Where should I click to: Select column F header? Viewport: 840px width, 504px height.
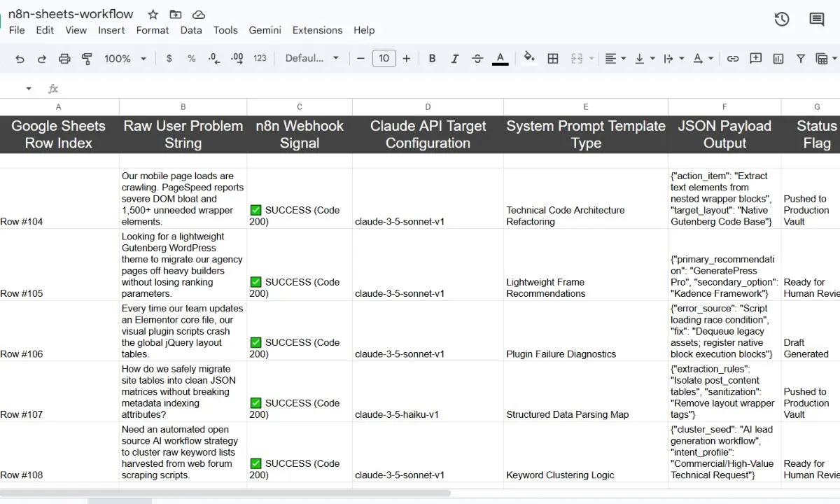click(x=724, y=107)
